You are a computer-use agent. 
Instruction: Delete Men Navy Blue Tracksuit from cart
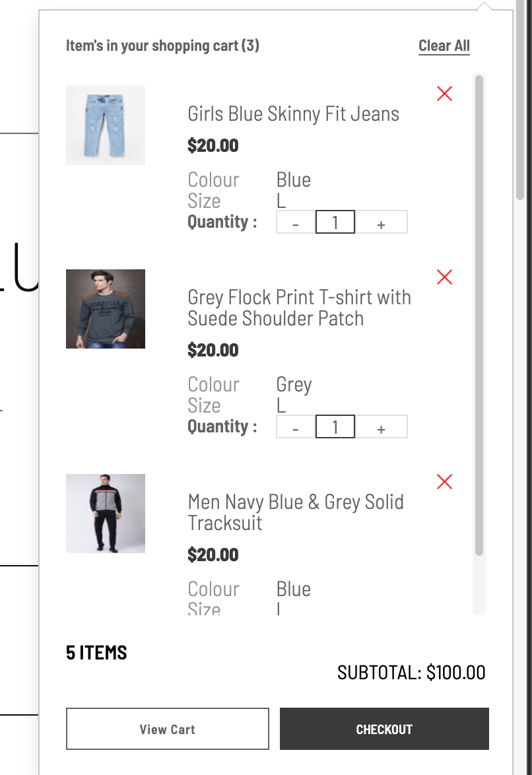point(445,482)
